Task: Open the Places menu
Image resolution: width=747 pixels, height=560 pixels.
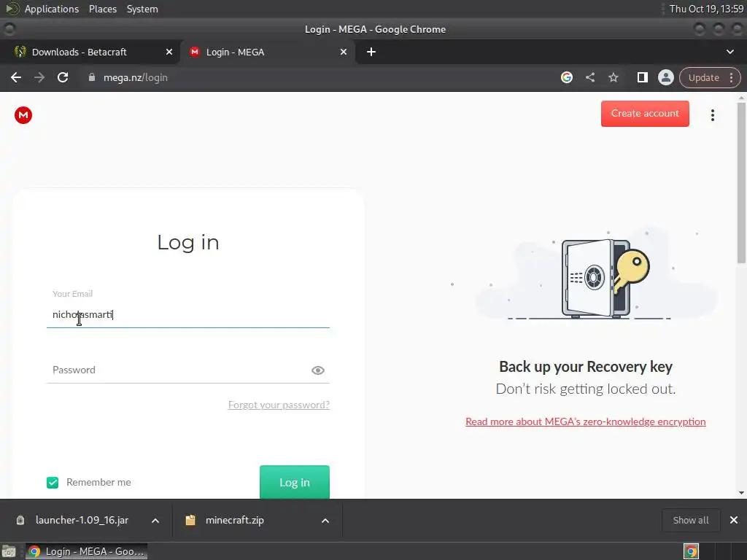Action: click(x=102, y=9)
